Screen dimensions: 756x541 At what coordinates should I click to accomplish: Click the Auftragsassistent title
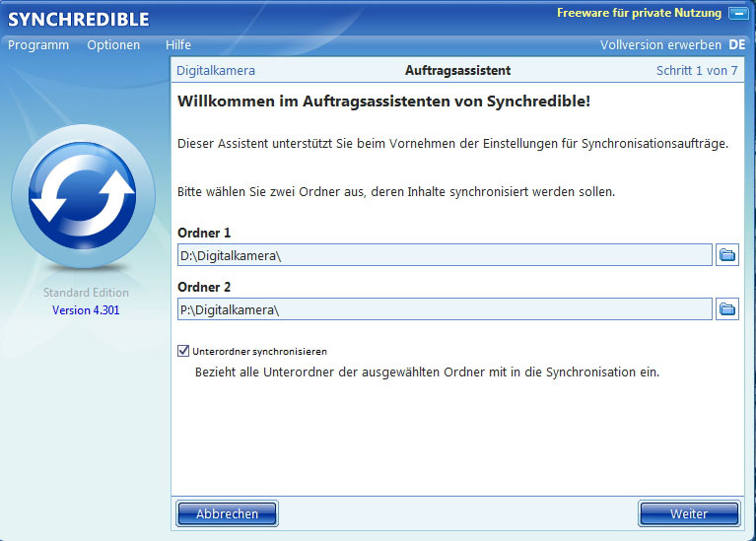(457, 70)
